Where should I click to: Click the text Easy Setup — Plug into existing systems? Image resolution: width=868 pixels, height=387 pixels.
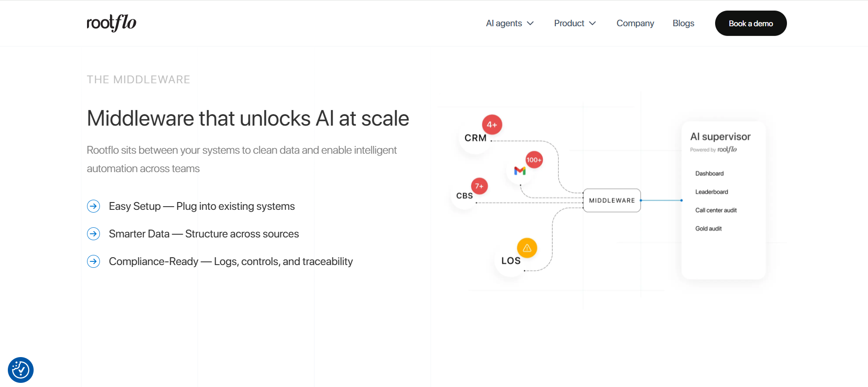click(202, 206)
